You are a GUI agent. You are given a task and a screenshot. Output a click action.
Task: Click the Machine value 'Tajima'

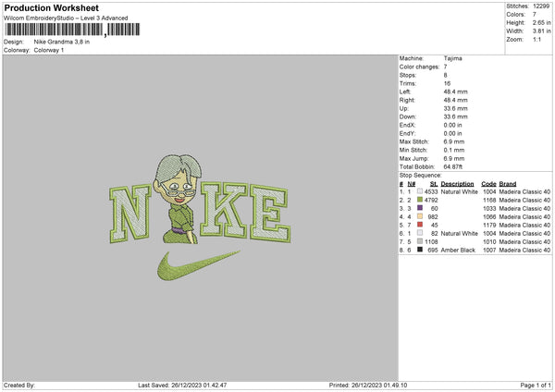click(x=452, y=58)
